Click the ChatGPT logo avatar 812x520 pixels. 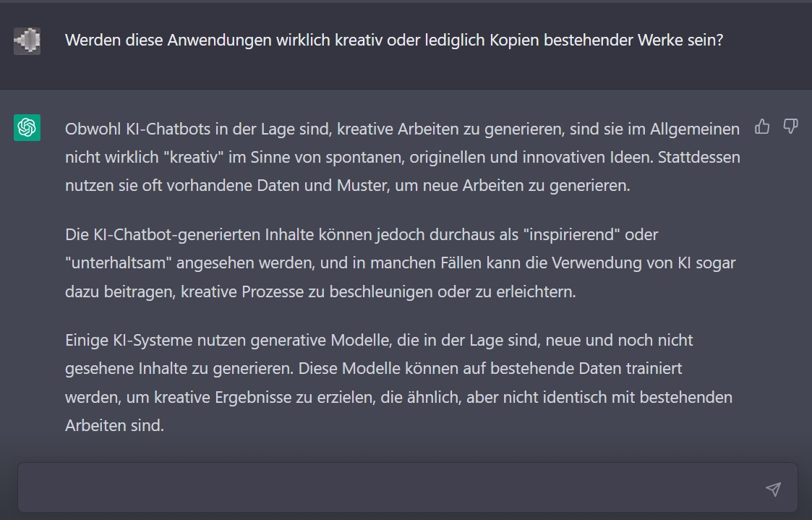pyautogui.click(x=27, y=128)
